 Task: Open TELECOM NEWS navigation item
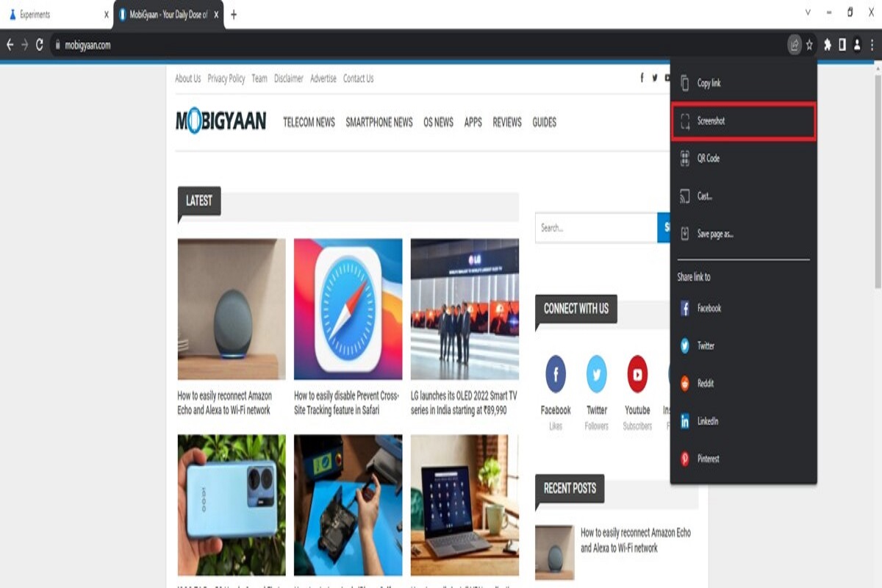point(309,123)
